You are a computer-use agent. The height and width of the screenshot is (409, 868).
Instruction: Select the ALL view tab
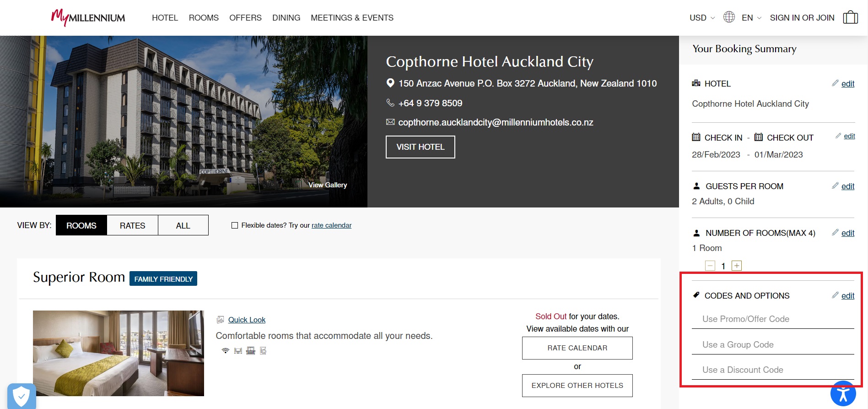(183, 225)
